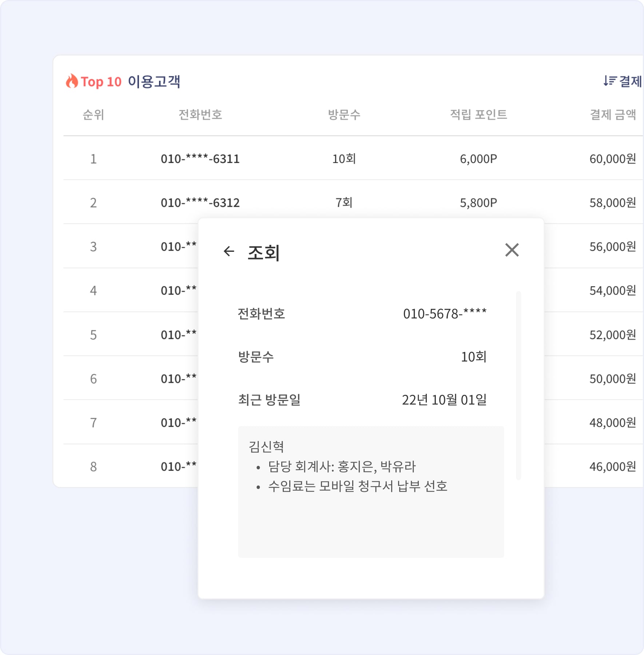This screenshot has width=644, height=655.
Task: Click the 10회 visit count in table row 1
Action: tap(344, 159)
